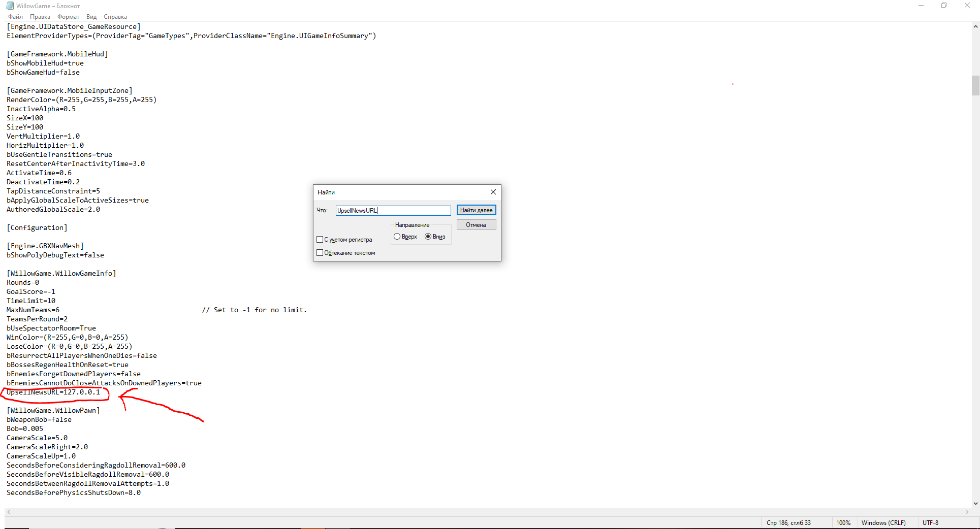
Task: Click the line bWeaponBob=false
Action: point(39,420)
